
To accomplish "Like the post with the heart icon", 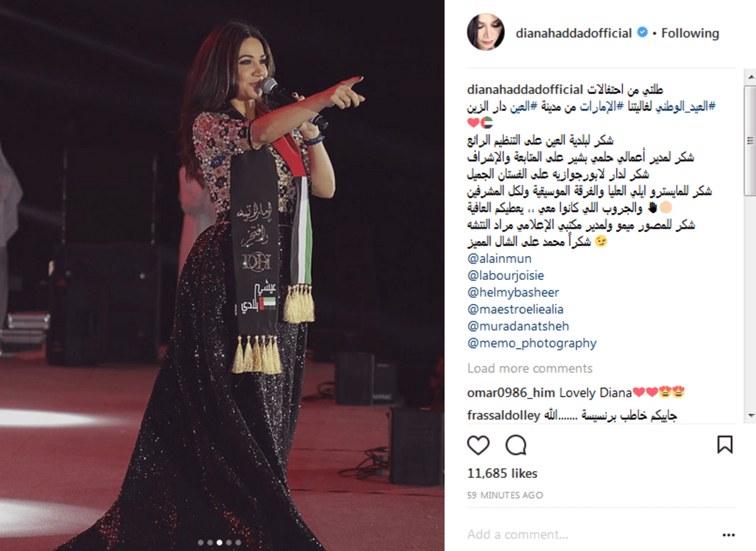I will coord(478,445).
